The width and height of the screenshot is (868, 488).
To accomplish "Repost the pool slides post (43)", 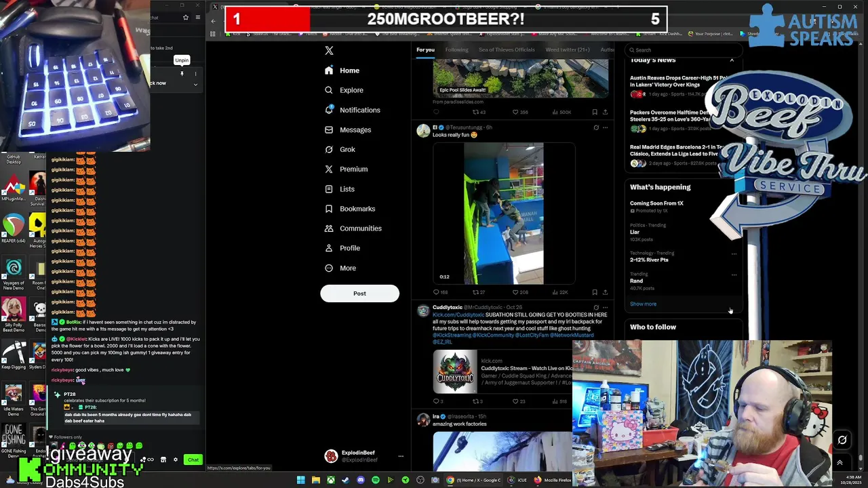I will coord(479,112).
